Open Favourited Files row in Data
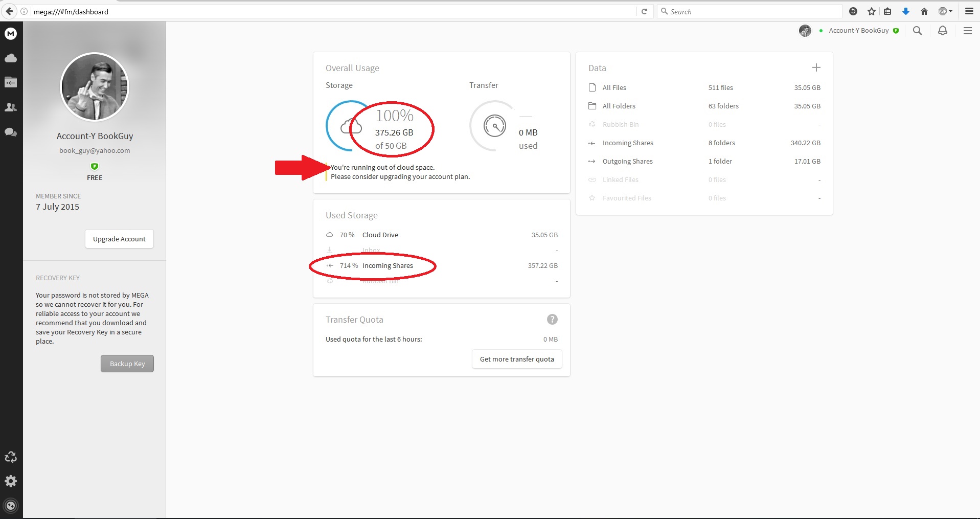 (704, 198)
